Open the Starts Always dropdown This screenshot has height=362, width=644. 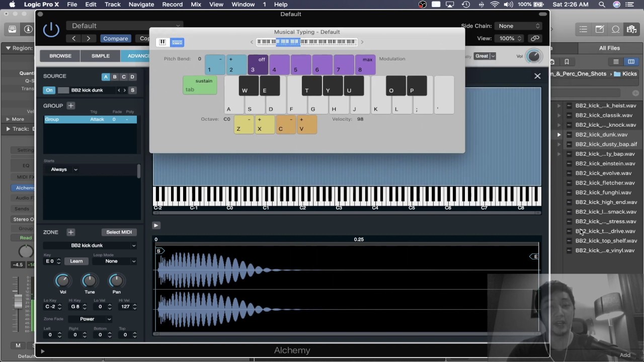pos(64,169)
